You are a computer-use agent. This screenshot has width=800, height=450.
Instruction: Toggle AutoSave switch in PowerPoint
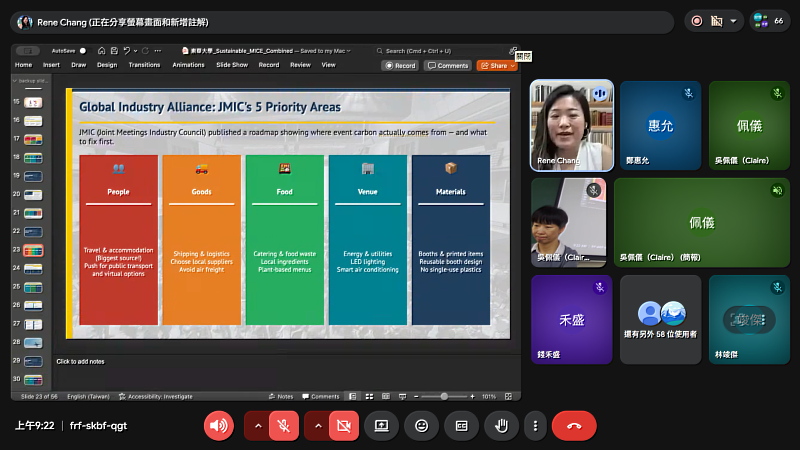coord(83,51)
